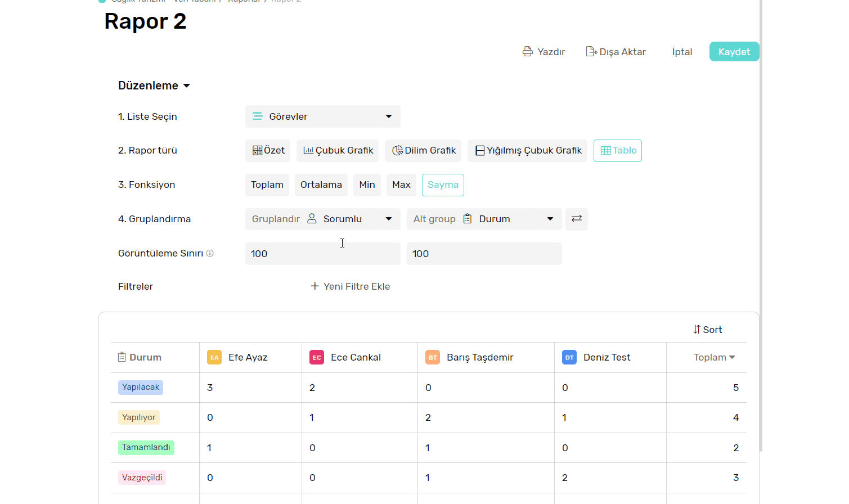Click the info icon beside Görüntüleme Sınırı

click(x=210, y=253)
